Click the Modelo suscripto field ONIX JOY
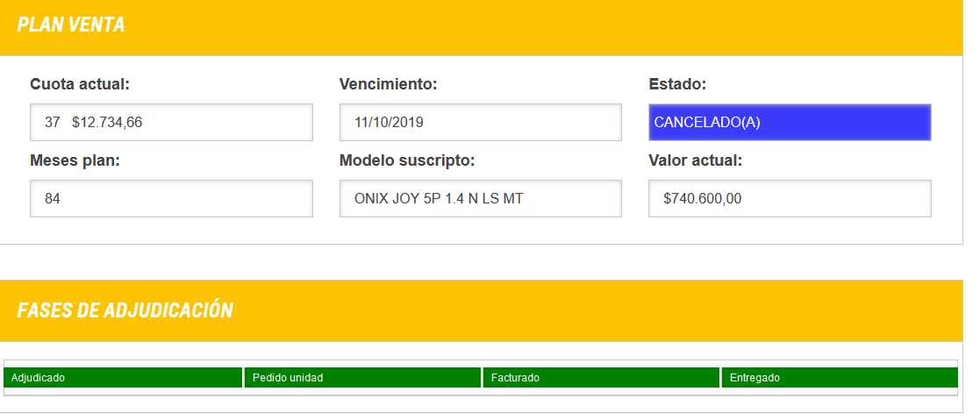This screenshot has height=420, width=980. (480, 199)
